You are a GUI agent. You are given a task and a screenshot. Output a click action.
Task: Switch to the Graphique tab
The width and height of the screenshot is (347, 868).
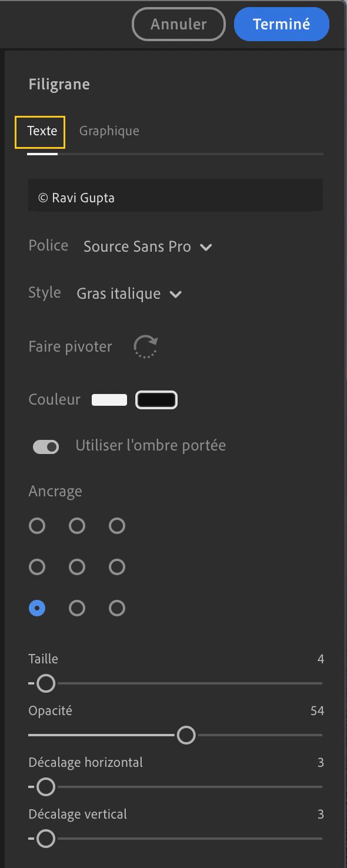pyautogui.click(x=109, y=131)
